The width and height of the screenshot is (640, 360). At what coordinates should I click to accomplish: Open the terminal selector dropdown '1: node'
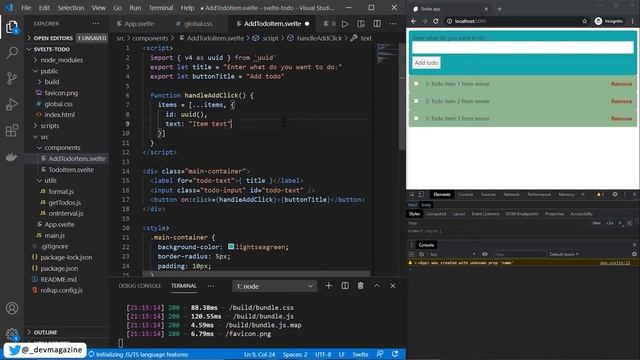coord(274,286)
